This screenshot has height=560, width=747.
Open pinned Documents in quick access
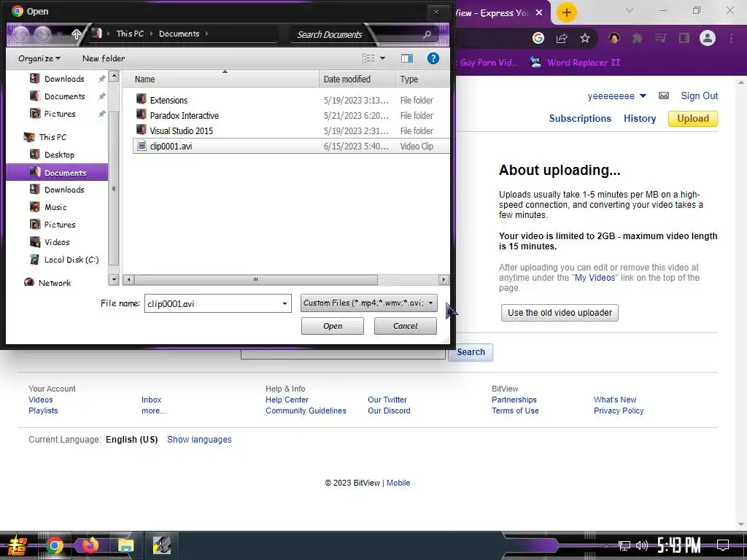point(64,96)
